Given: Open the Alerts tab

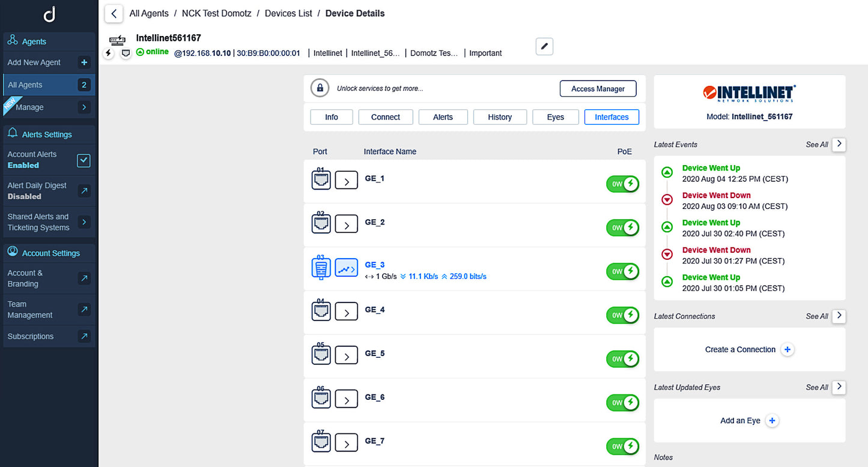Looking at the screenshot, I should tap(443, 117).
